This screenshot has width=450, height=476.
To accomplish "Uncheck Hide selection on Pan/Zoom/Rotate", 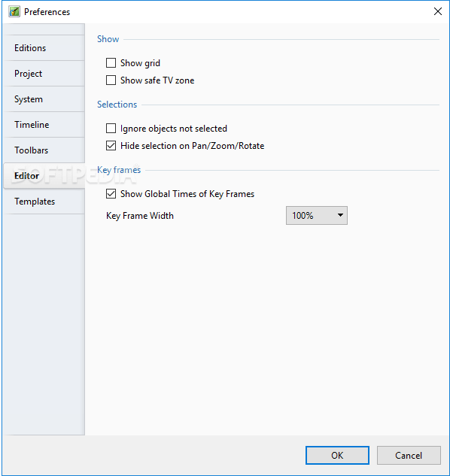I will [x=111, y=146].
